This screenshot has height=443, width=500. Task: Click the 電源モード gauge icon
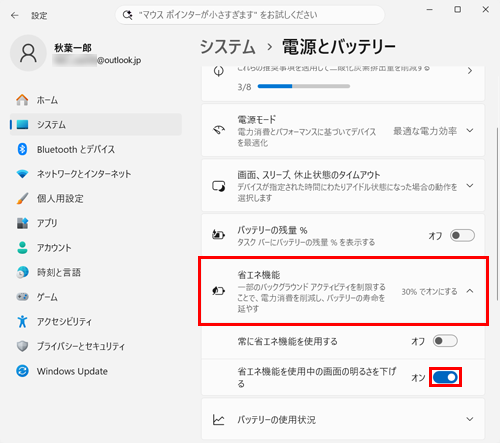point(219,130)
